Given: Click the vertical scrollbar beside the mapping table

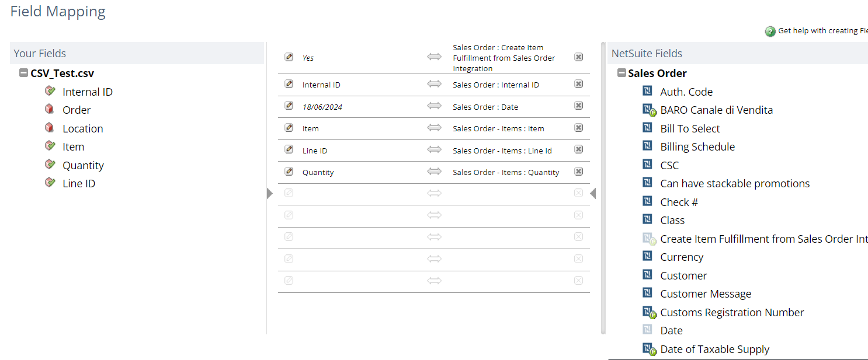Looking at the screenshot, I should click(603, 188).
